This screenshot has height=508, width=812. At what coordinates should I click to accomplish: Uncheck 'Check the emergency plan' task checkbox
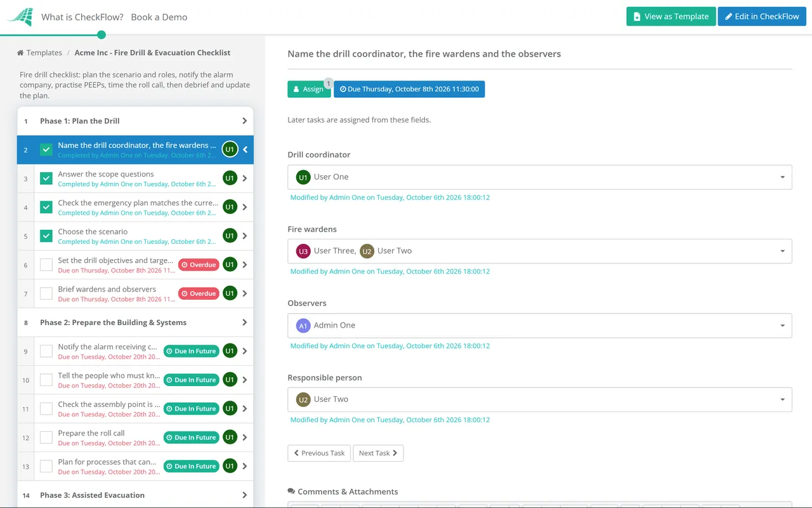[46, 207]
